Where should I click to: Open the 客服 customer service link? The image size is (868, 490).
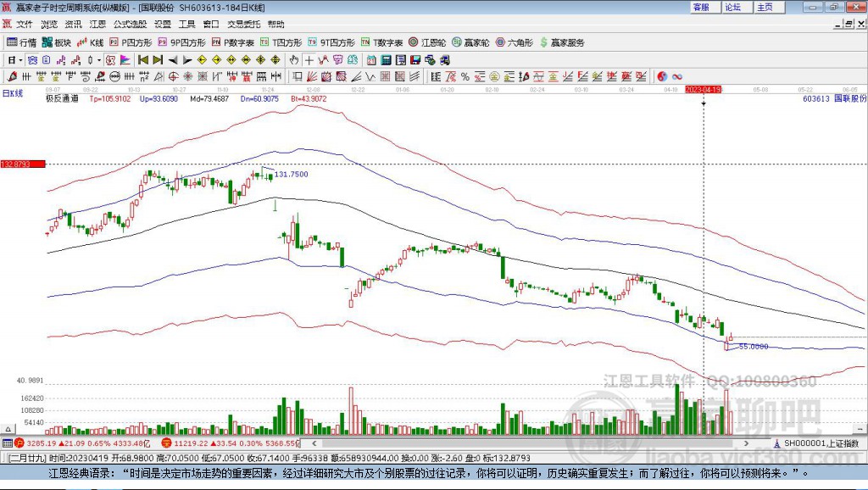pyautogui.click(x=701, y=7)
